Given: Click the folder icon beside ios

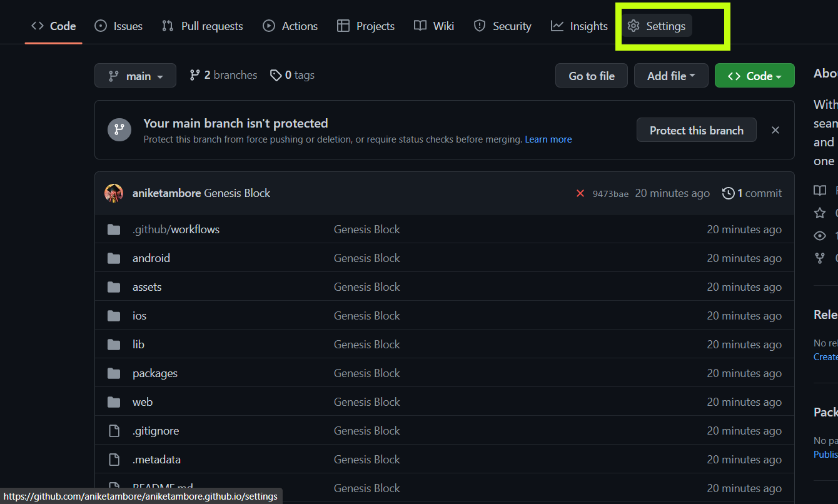Looking at the screenshot, I should tap(114, 316).
